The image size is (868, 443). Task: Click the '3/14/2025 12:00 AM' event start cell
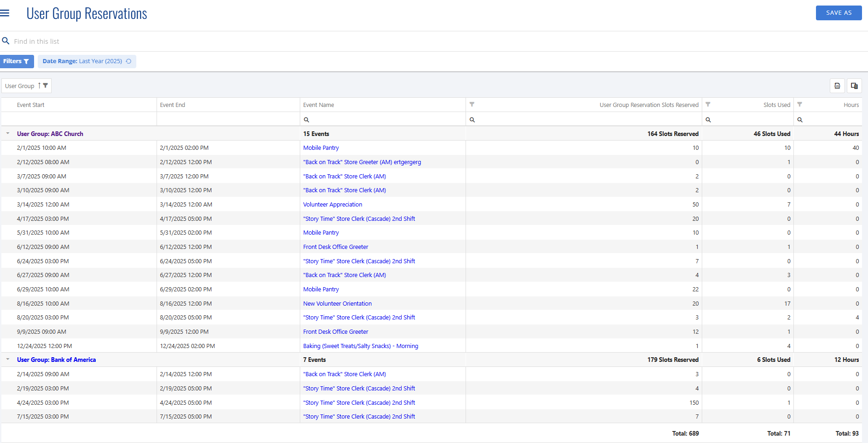[43, 205]
